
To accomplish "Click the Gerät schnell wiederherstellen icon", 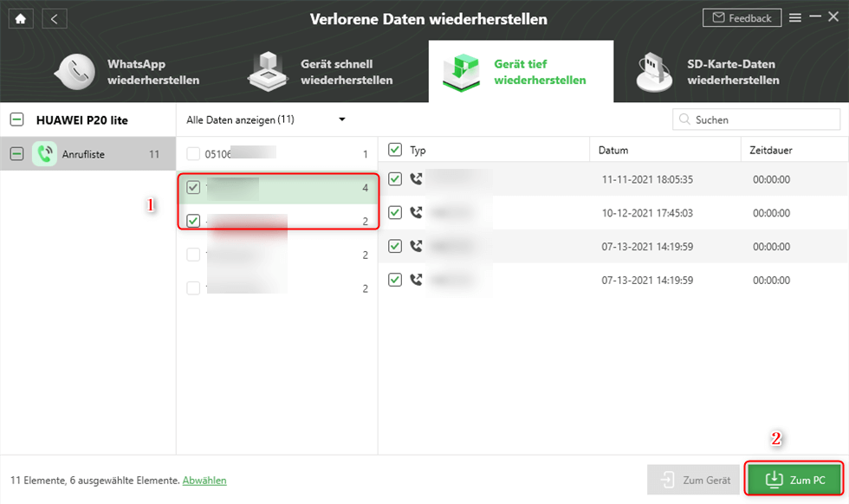I will pos(268,73).
